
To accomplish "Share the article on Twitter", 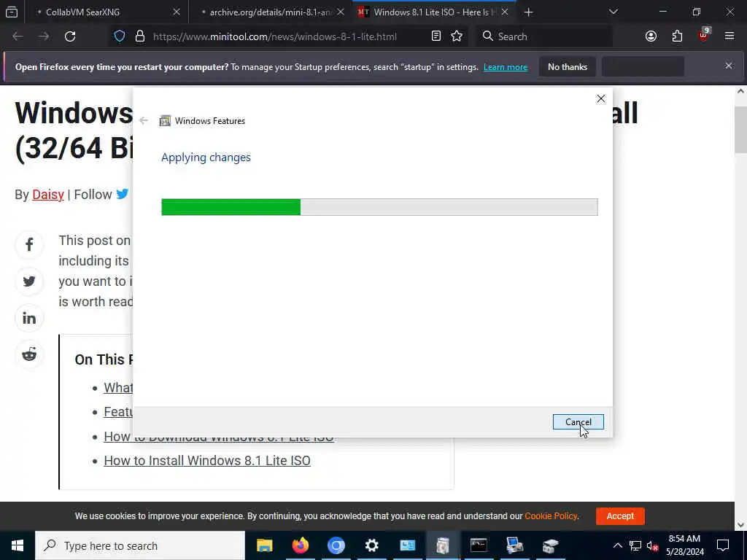I will point(29,281).
